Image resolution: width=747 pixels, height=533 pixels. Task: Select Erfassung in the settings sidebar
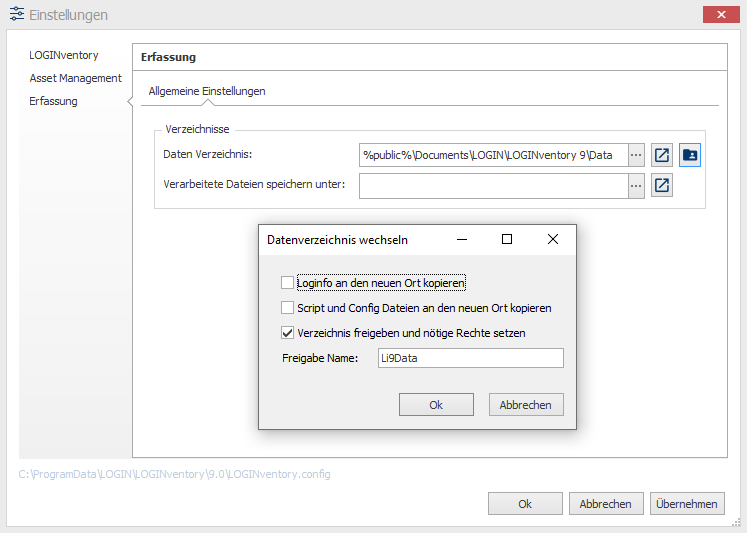pos(53,101)
